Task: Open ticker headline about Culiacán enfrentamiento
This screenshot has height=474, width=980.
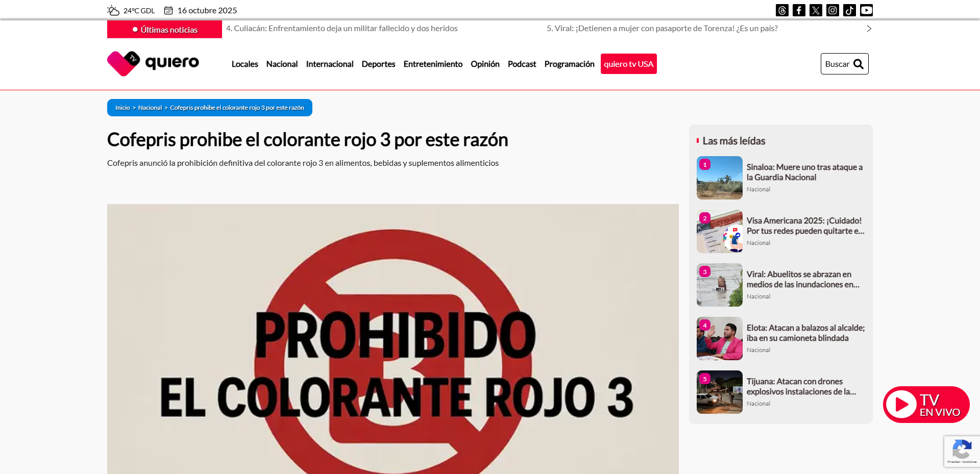Action: [342, 29]
